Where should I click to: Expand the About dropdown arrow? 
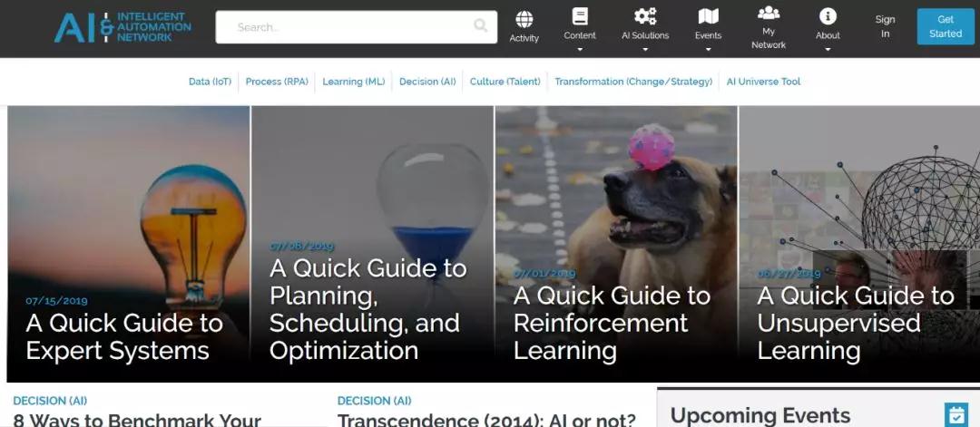coord(828,49)
